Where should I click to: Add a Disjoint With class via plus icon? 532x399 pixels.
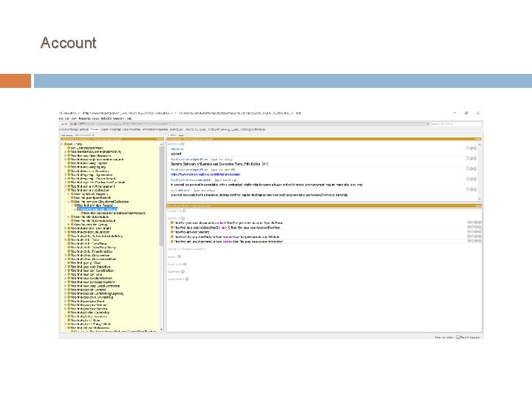point(183,272)
